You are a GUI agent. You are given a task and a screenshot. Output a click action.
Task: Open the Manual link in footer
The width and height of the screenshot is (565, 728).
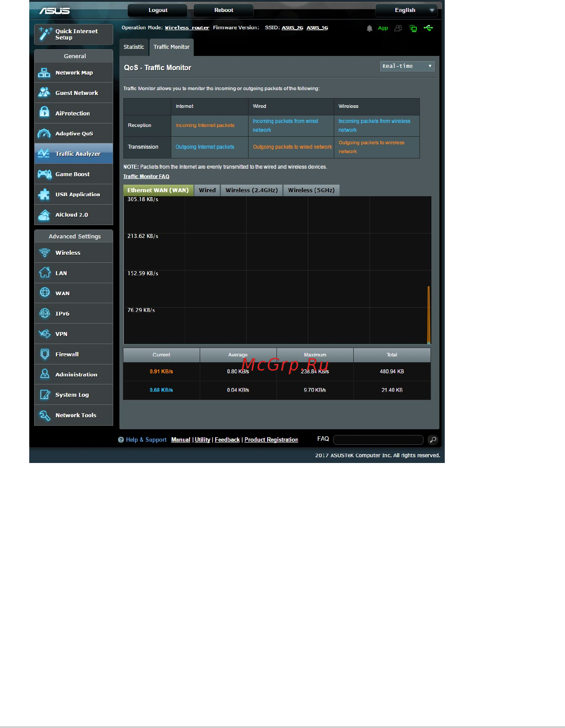181,439
